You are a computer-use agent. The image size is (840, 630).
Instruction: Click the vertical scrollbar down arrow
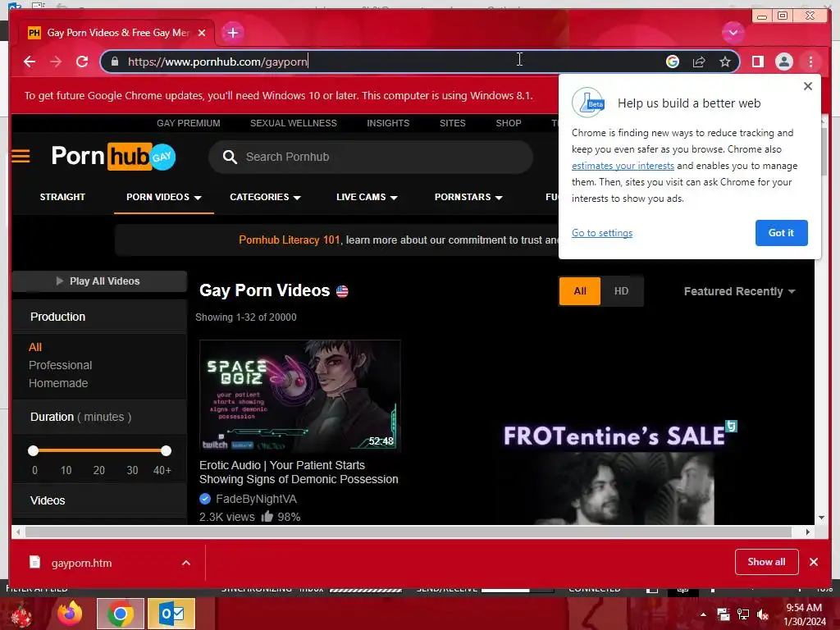[x=822, y=518]
